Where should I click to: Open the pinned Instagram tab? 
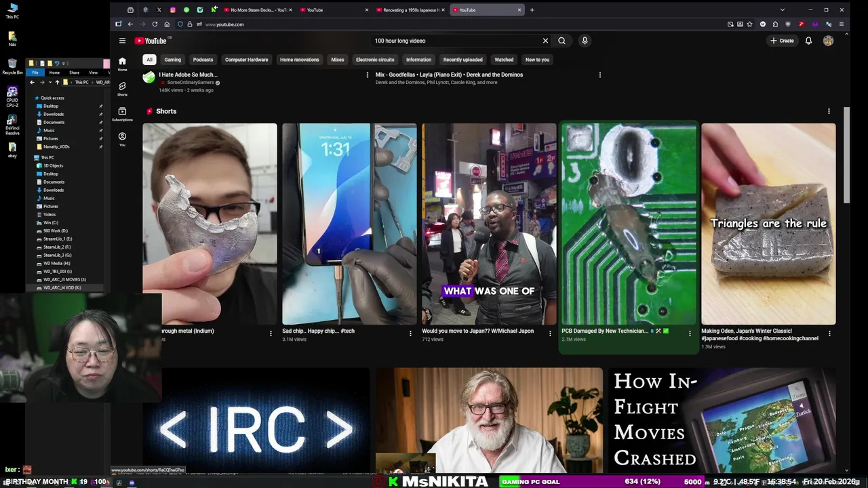tap(172, 10)
